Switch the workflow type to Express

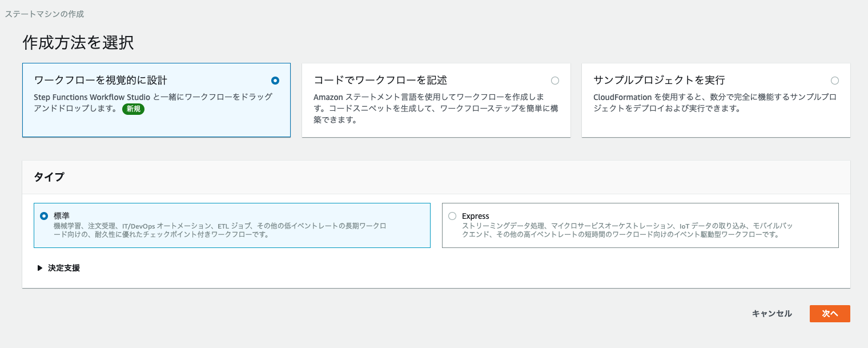click(x=452, y=215)
